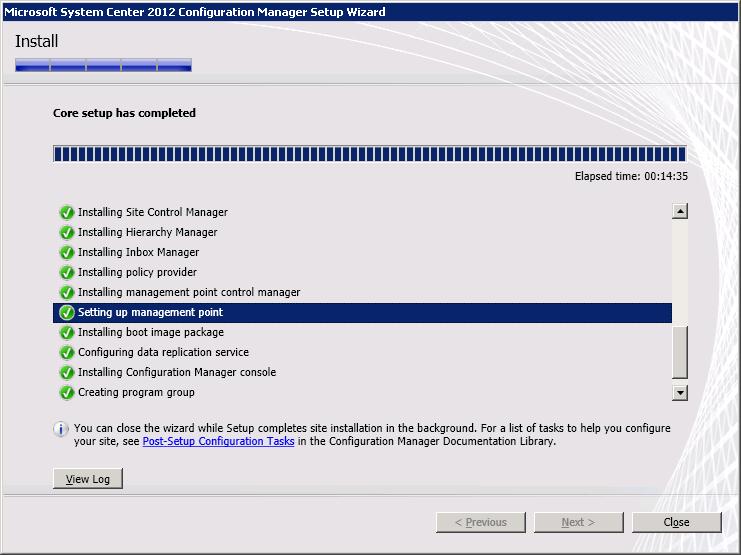This screenshot has height=555, width=741.
Task: Click green check icon beside Installing Hierarchy Manager
Action: tap(67, 232)
